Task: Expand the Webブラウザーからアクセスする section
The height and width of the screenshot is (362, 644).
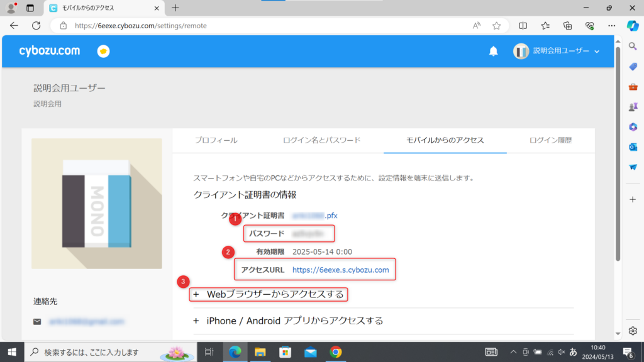Action: point(269,294)
